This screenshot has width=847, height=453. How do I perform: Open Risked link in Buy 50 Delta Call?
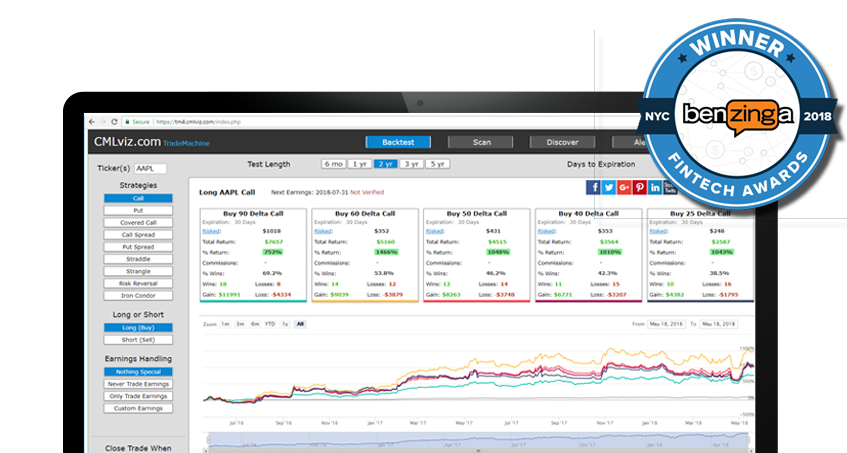point(434,231)
